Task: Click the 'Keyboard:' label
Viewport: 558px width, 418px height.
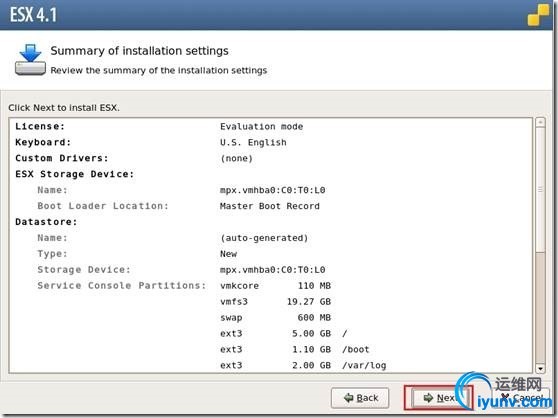Action: point(43,142)
